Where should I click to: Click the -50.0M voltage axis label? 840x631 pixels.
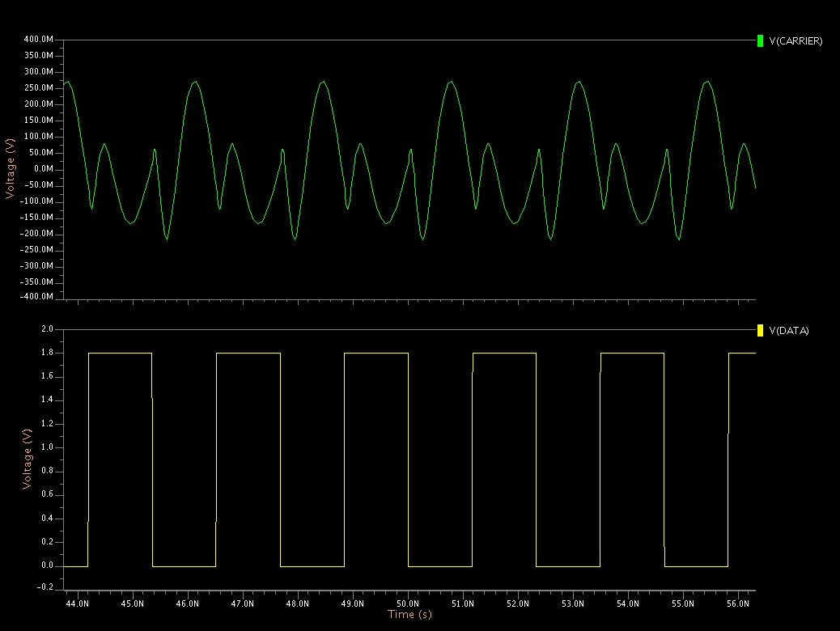click(39, 184)
